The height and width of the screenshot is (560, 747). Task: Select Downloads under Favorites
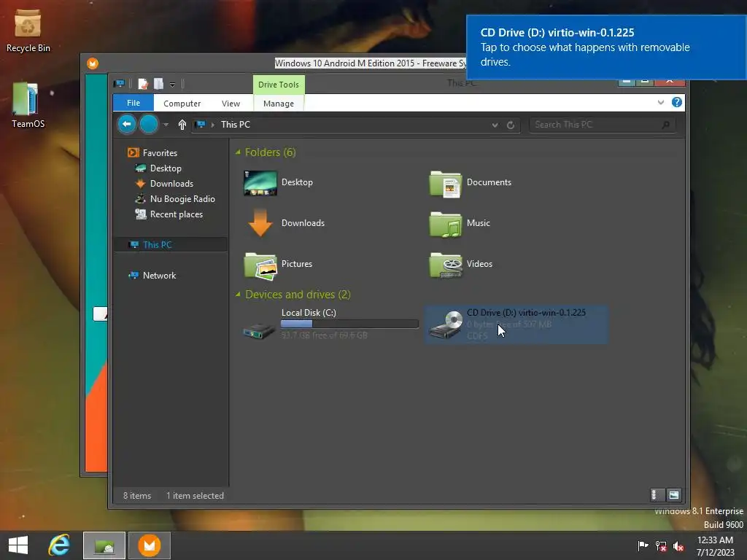coord(171,183)
